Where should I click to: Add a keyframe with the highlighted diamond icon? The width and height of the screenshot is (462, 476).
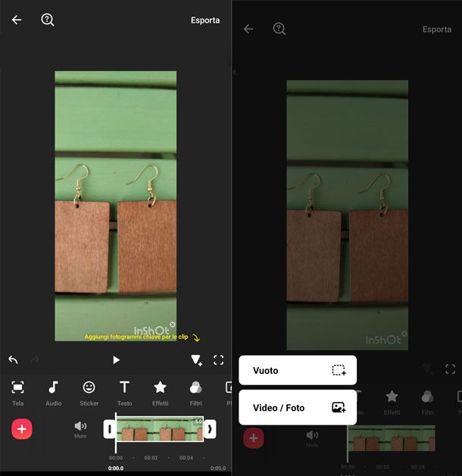(196, 360)
